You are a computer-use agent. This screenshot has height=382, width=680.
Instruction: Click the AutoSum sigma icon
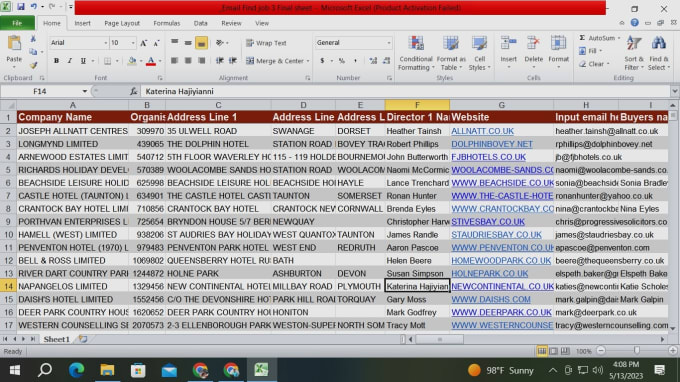(582, 38)
